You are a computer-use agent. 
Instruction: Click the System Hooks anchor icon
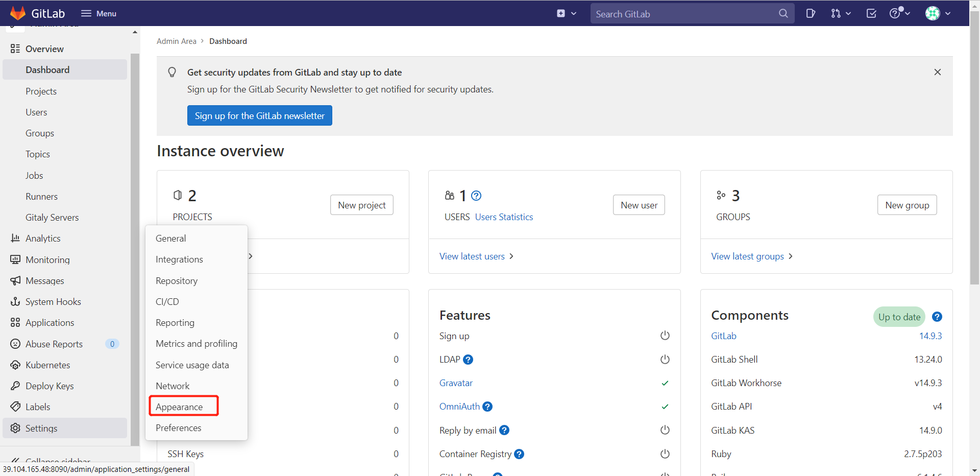tap(15, 301)
